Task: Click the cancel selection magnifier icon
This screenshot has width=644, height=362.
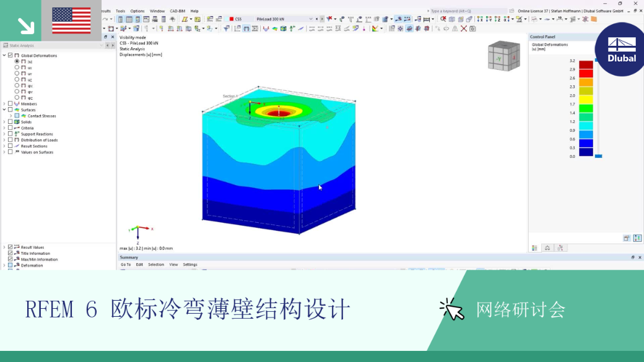Action: tap(443, 19)
